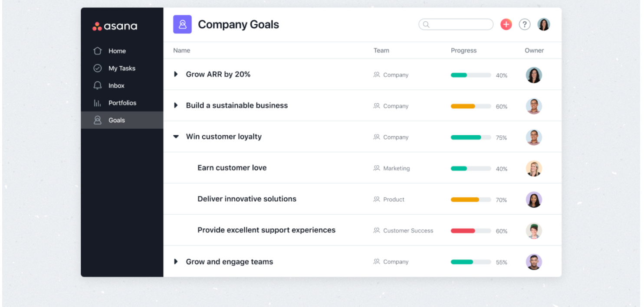Viewport: 644px width, 307px height.
Task: Select Goals in the sidebar
Action: 116,121
